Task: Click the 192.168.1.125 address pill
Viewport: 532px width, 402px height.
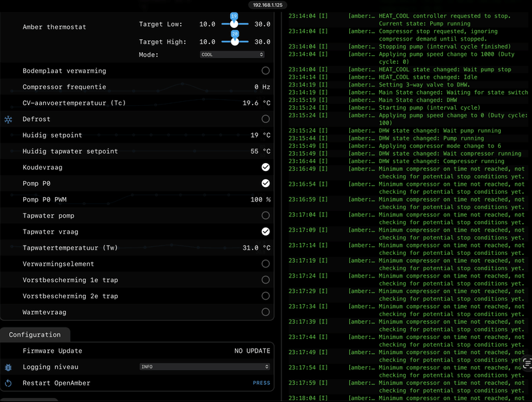Action: coord(268,5)
